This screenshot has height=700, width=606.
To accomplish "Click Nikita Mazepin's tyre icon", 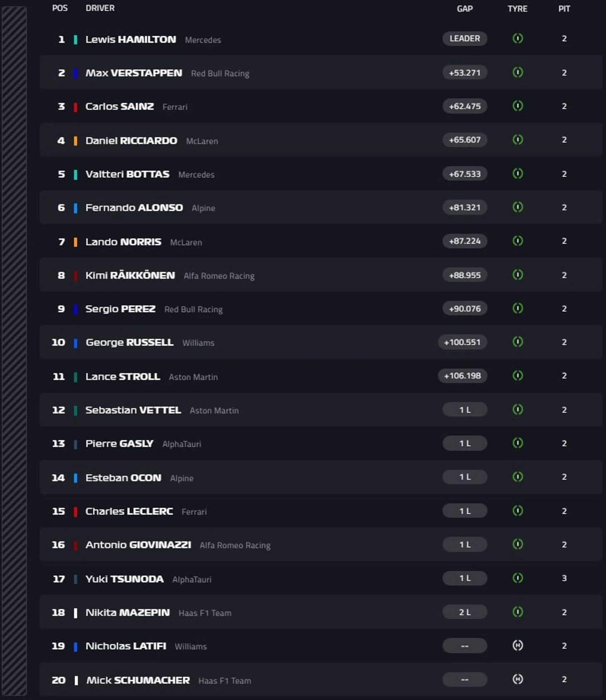I will coord(518,612).
